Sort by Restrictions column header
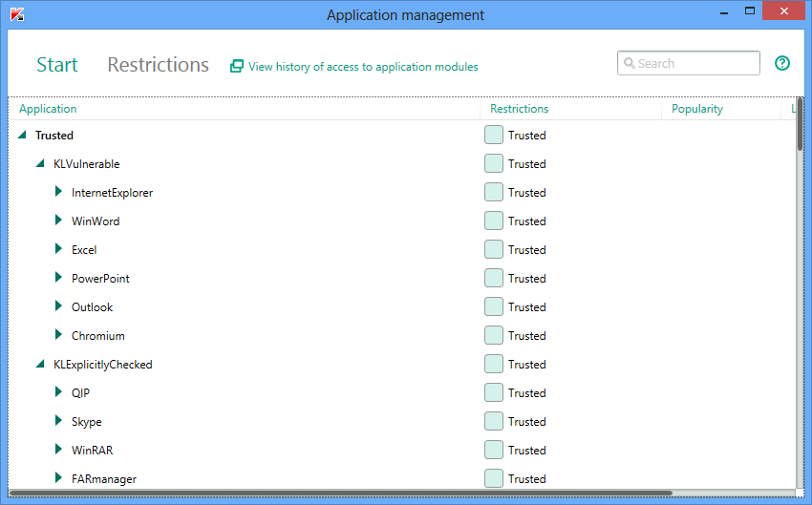Viewport: 812px width, 505px height. [519, 109]
